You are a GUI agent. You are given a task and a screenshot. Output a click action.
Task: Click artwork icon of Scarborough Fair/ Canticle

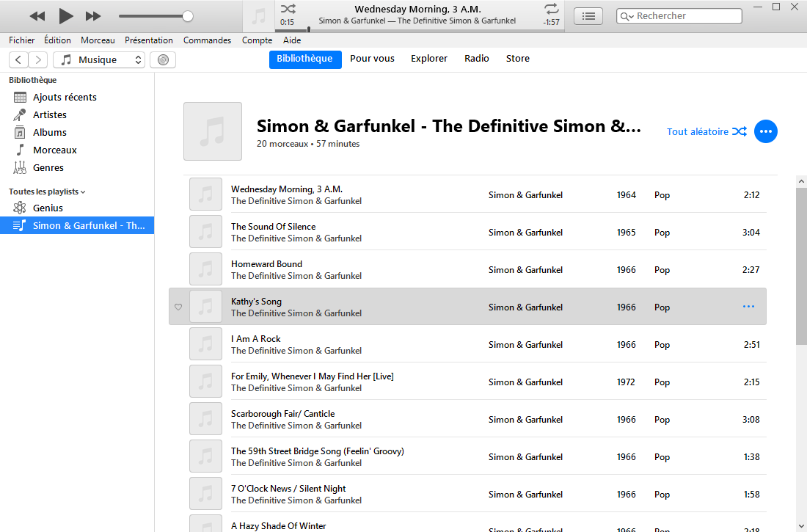pos(206,419)
